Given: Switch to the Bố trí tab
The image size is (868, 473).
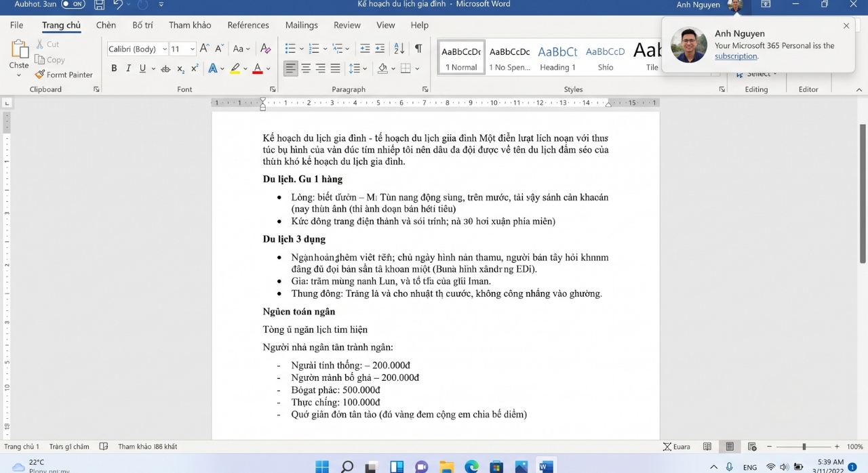Looking at the screenshot, I should point(142,25).
